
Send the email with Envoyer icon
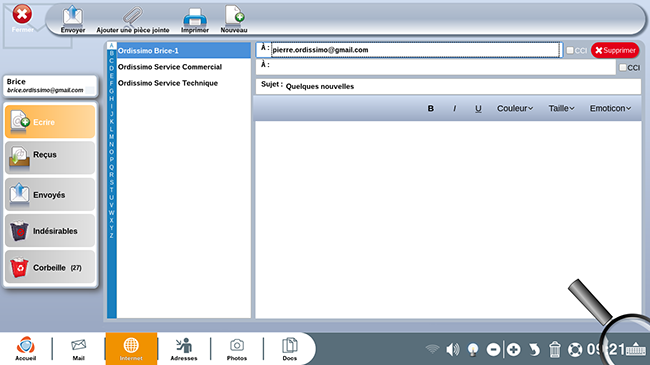73,19
